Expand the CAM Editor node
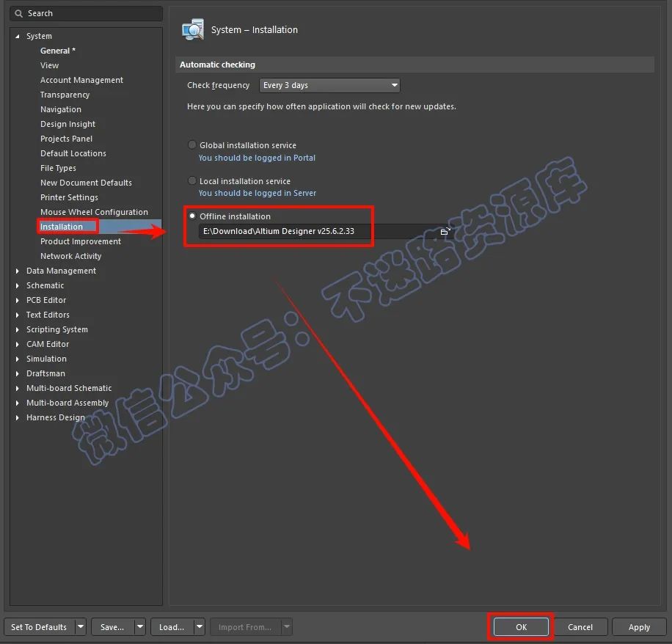This screenshot has width=672, height=644. click(17, 344)
